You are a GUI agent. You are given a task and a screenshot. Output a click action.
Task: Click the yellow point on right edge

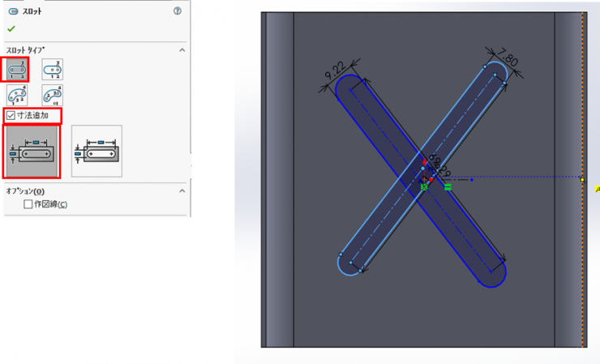[x=582, y=178]
